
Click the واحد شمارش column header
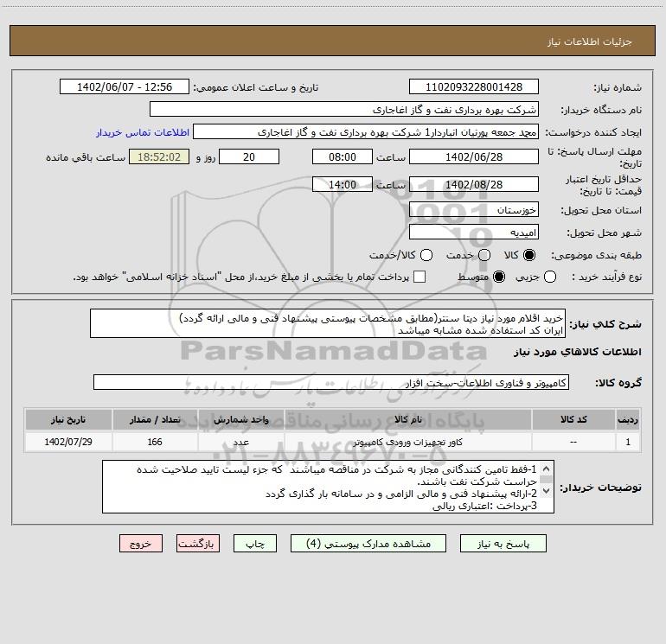point(240,419)
